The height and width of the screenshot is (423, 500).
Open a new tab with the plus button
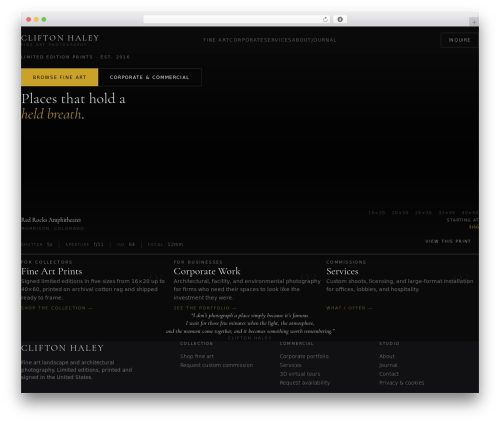click(x=474, y=22)
